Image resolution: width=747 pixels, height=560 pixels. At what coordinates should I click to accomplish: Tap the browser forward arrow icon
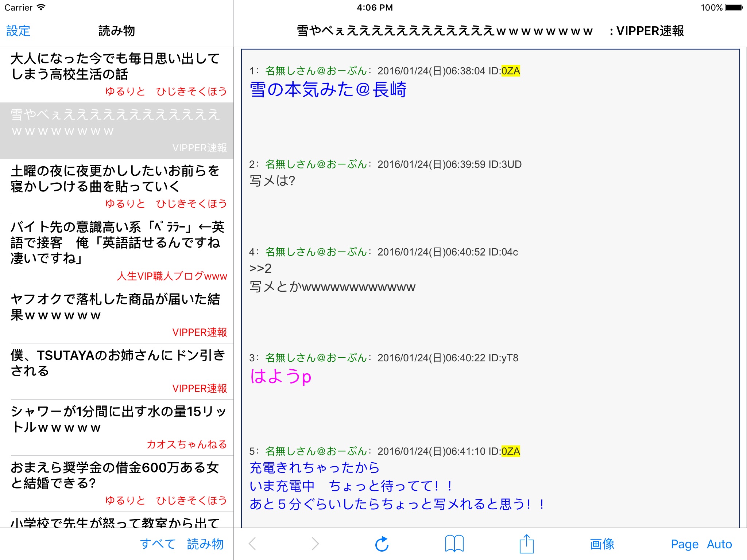315,544
